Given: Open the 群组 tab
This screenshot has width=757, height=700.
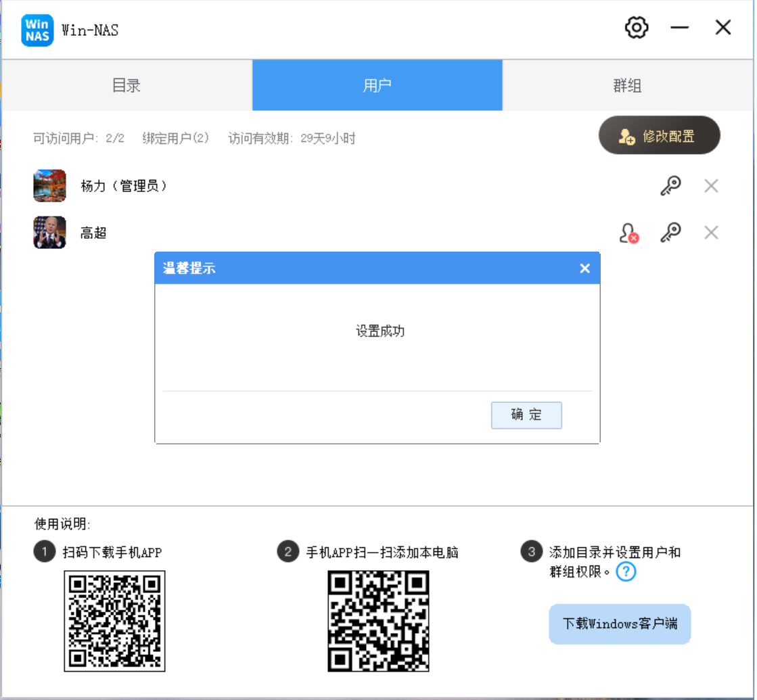Looking at the screenshot, I should [628, 85].
